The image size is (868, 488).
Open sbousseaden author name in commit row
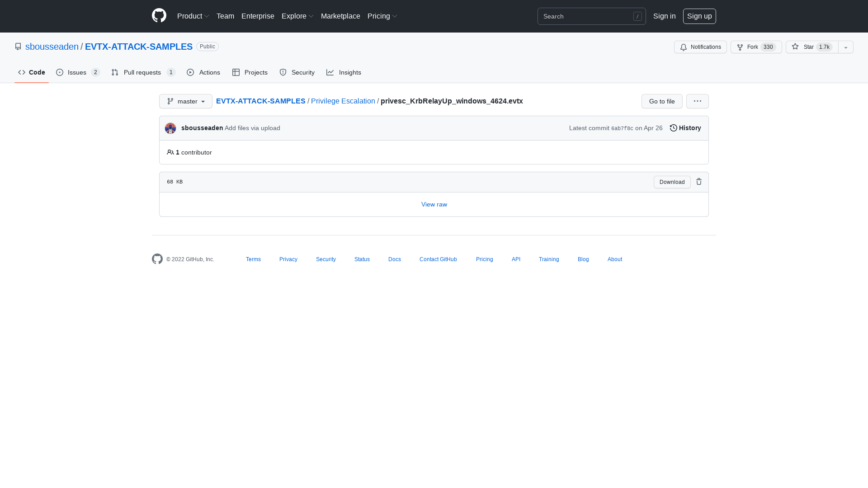(x=202, y=128)
